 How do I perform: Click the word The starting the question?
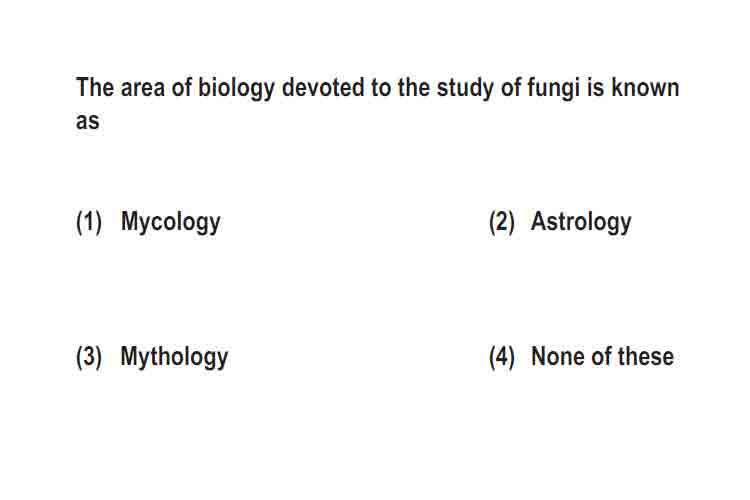click(x=95, y=88)
